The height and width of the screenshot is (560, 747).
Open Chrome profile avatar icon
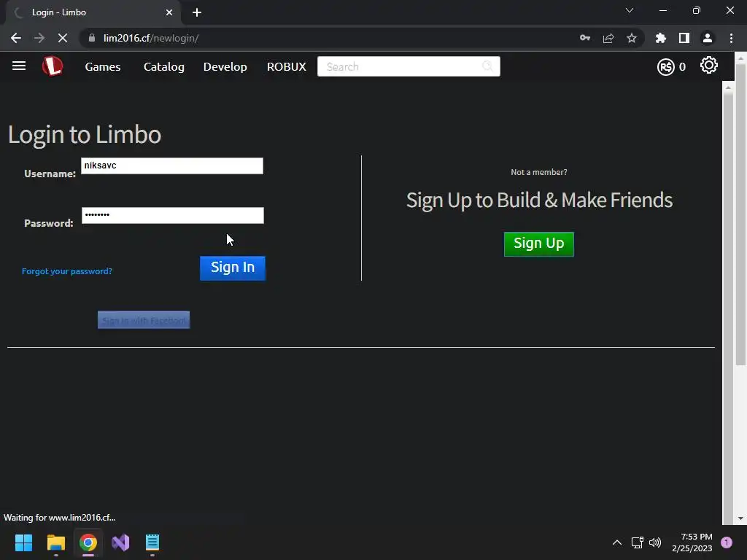708,38
